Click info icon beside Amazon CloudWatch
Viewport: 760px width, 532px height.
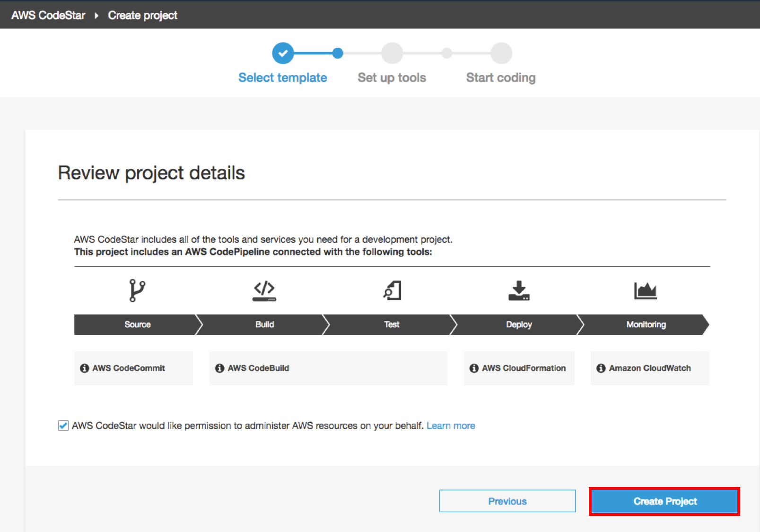point(601,368)
